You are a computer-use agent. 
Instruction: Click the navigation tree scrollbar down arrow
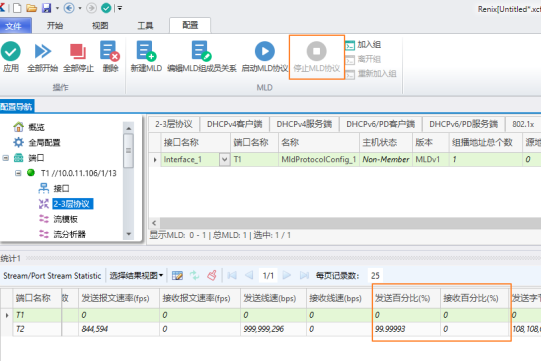tap(128, 234)
